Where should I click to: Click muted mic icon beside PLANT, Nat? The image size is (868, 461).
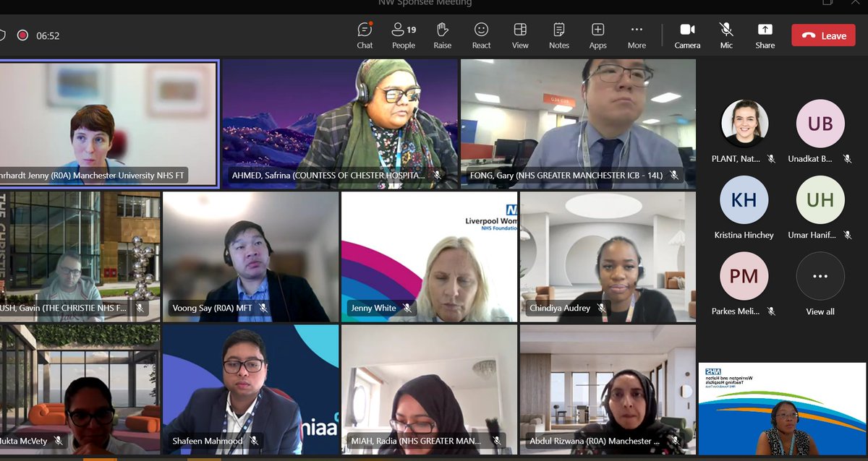(x=771, y=158)
